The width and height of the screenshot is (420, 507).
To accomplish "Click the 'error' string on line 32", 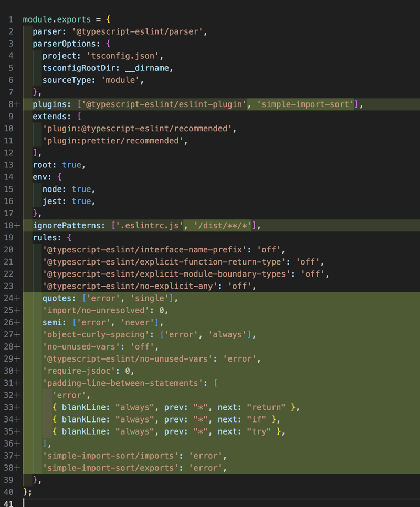I will [69, 395].
